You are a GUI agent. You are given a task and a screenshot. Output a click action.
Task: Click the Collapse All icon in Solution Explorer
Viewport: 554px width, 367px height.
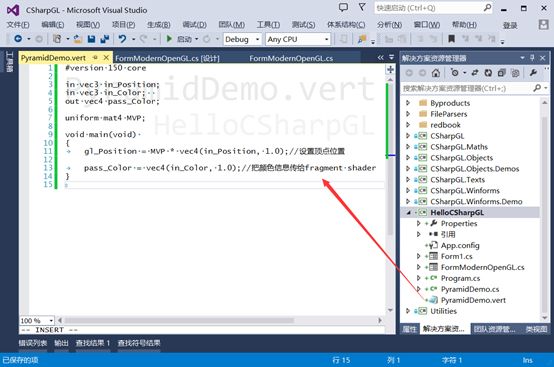502,73
